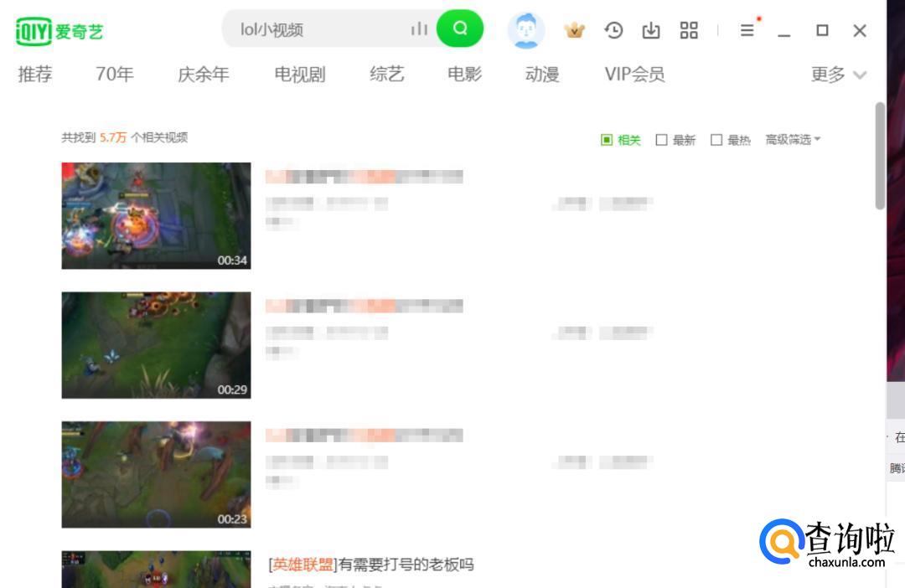Image resolution: width=905 pixels, height=588 pixels.
Task: Open blurred title of the 00:23 video
Action: tap(365, 435)
